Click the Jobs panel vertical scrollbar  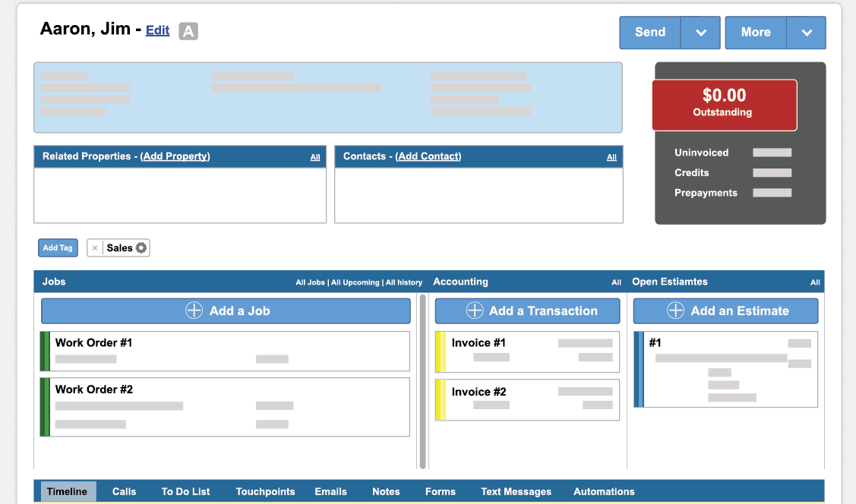point(422,381)
